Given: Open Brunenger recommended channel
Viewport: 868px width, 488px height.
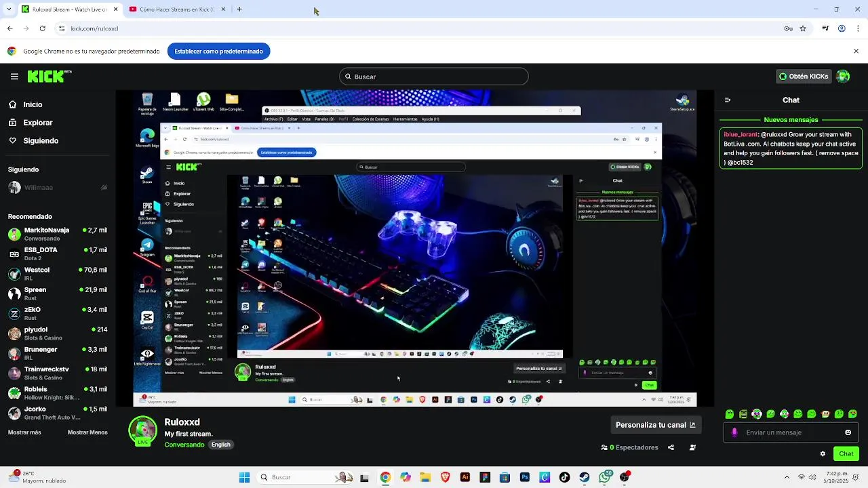Looking at the screenshot, I should tap(58, 353).
